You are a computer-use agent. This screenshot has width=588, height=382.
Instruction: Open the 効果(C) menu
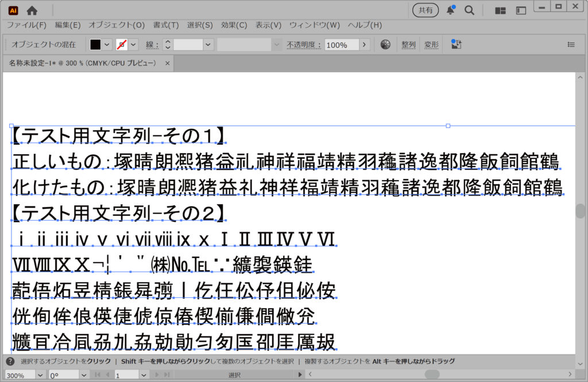coord(234,25)
